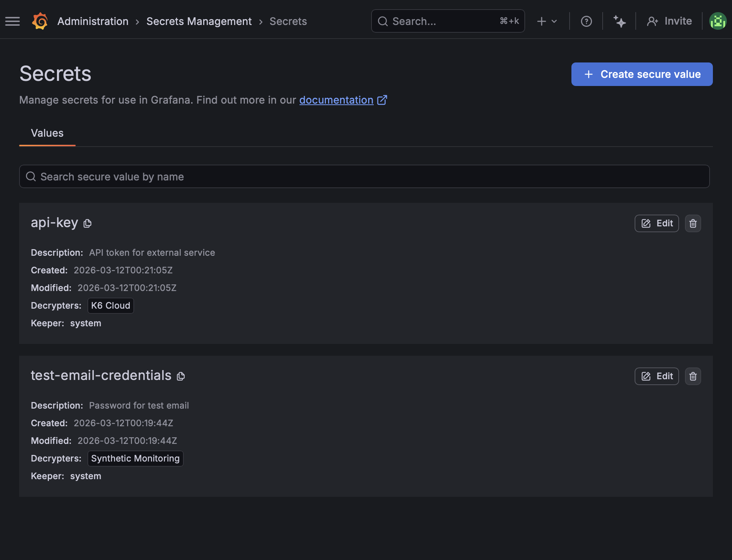Click Create secure value button
Viewport: 732px width, 560px height.
[x=642, y=74]
